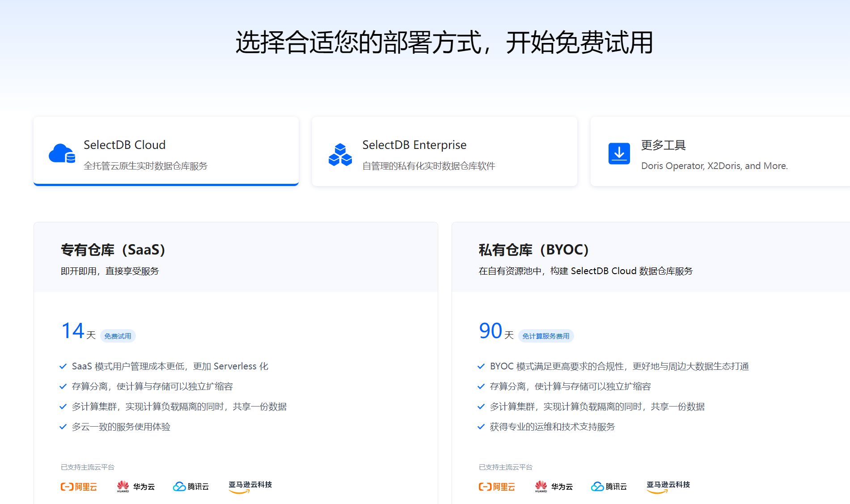
Task: Click the checkmark beside 多云一致的服务使用体验
Action: pyautogui.click(x=62, y=427)
